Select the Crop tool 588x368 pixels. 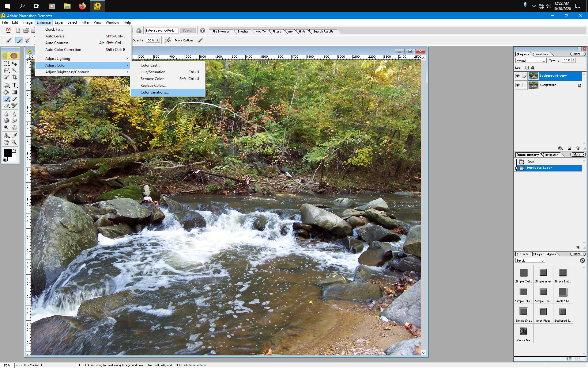14,77
